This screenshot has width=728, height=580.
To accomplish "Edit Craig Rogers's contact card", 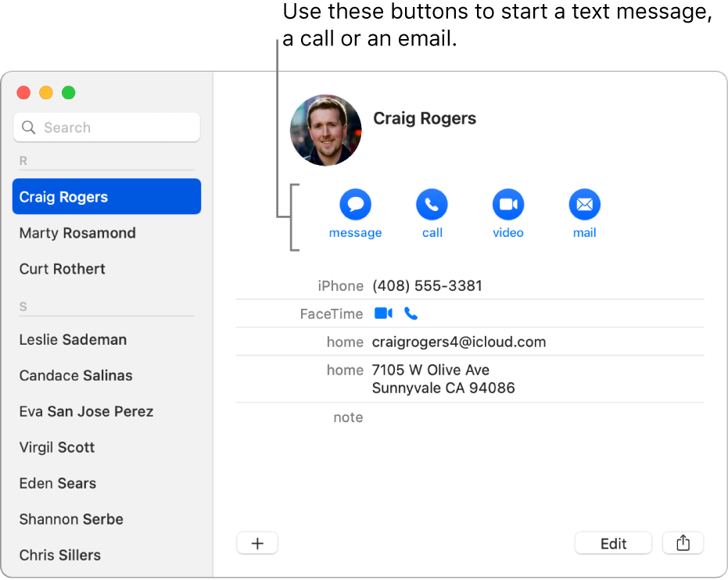I will 613,542.
